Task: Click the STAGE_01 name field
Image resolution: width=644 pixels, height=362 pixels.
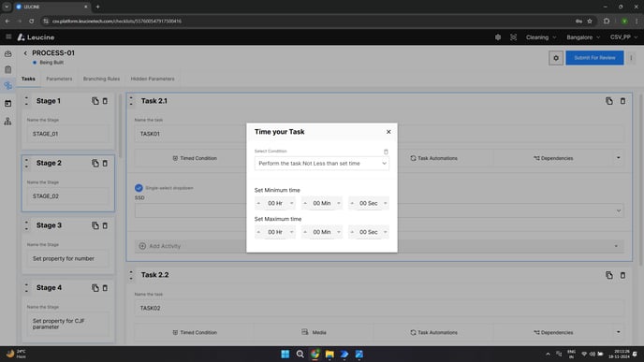Action: [x=67, y=134]
